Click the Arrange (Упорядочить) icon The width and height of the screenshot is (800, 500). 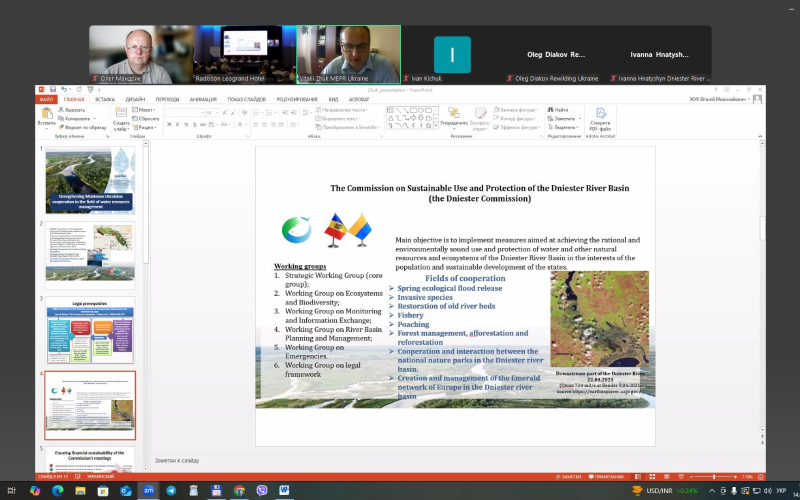point(454,113)
